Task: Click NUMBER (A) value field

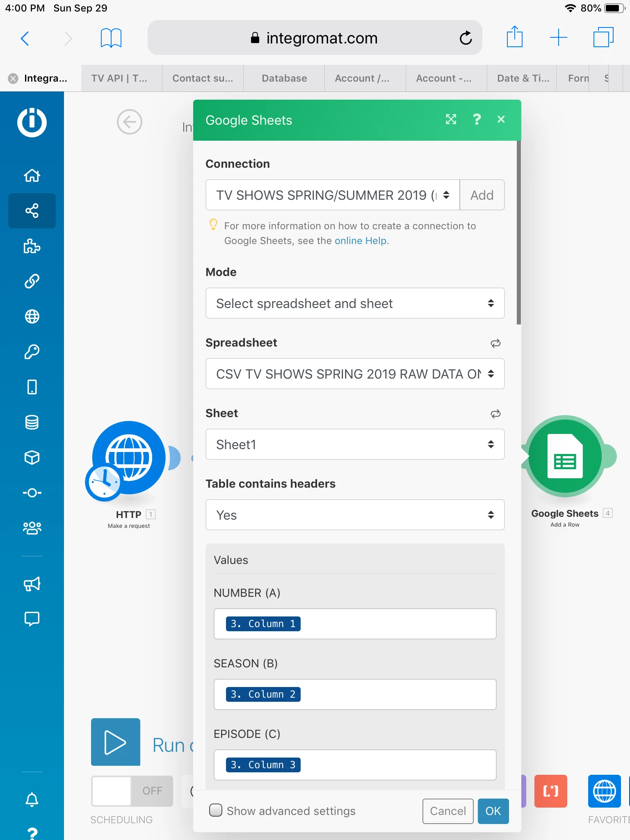Action: tap(355, 624)
